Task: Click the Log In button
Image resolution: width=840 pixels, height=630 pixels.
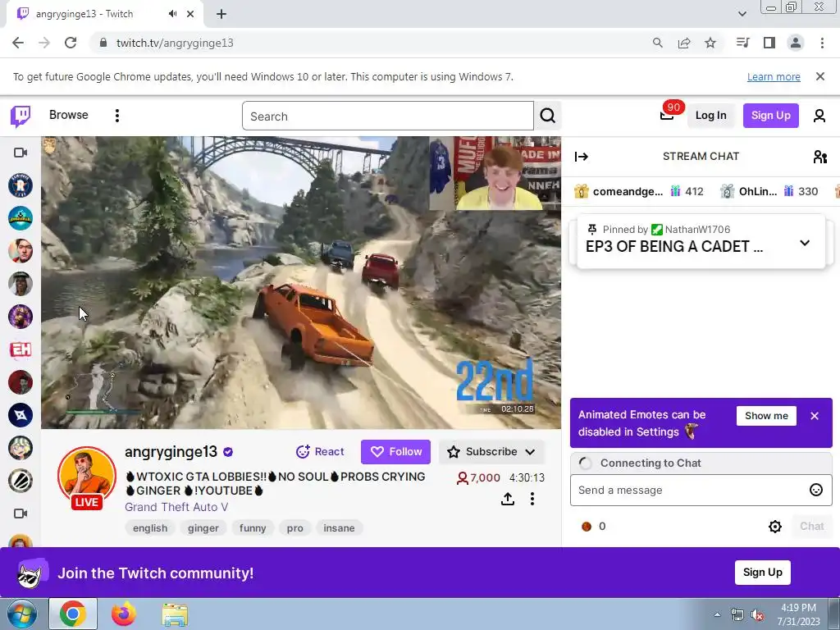Action: 711,115
